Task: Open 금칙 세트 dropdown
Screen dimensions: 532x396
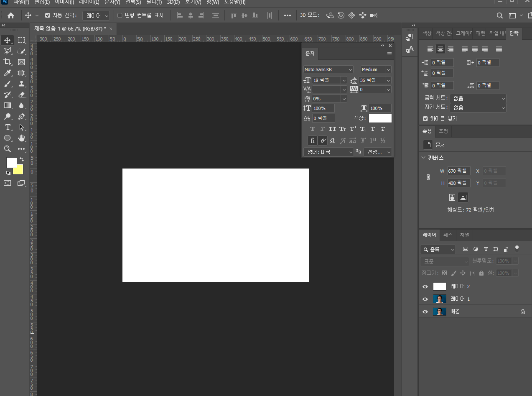Action: click(478, 98)
